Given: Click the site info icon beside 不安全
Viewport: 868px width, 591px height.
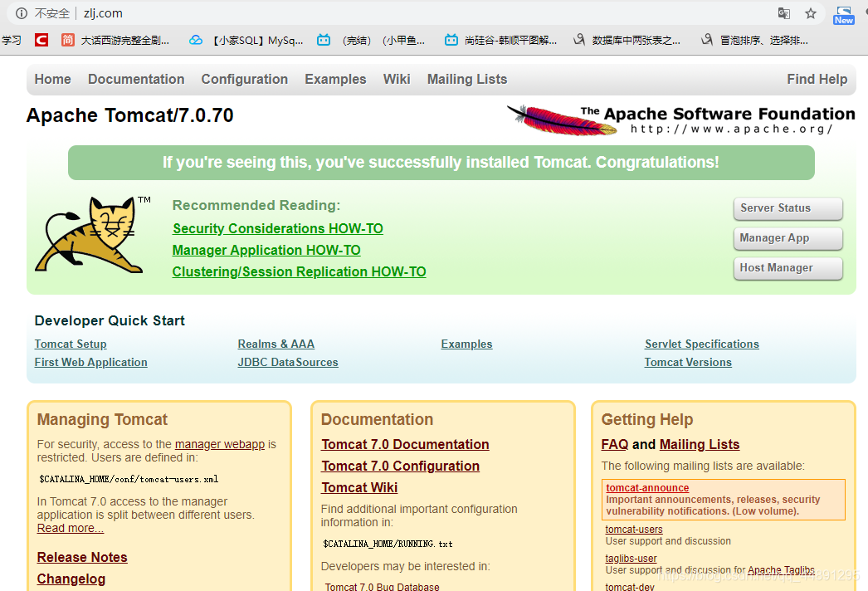Looking at the screenshot, I should pos(21,13).
